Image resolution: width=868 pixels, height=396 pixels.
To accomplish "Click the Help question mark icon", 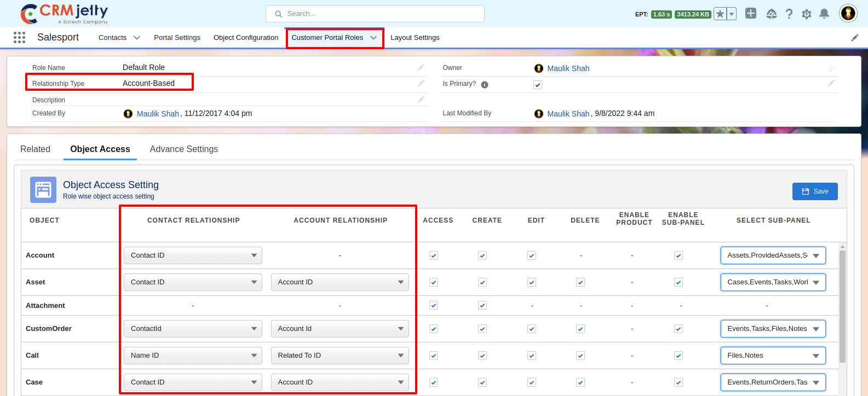I will coord(789,14).
